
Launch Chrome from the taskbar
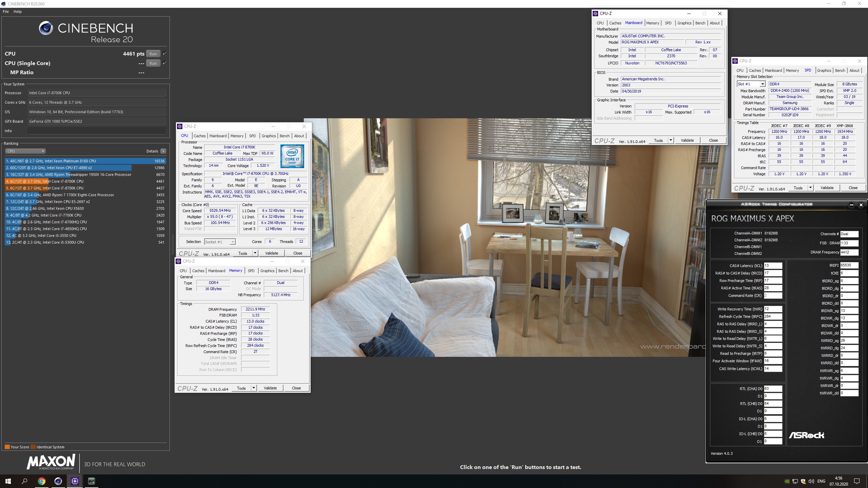pos(41,481)
